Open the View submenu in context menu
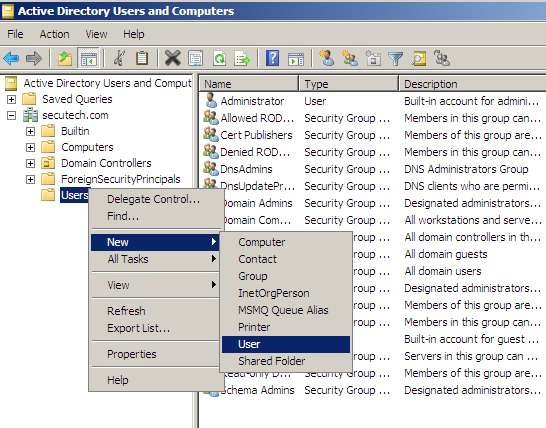Viewport: 546px width, 428px height. point(155,285)
